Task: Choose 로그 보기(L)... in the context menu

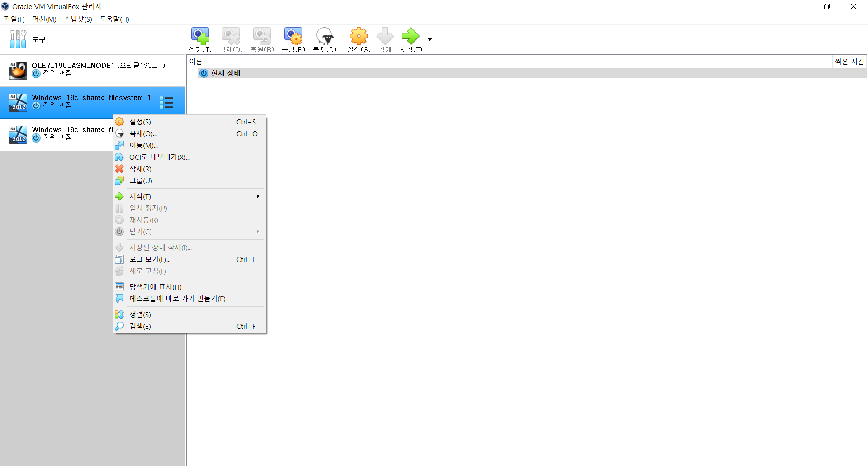Action: (x=189, y=260)
